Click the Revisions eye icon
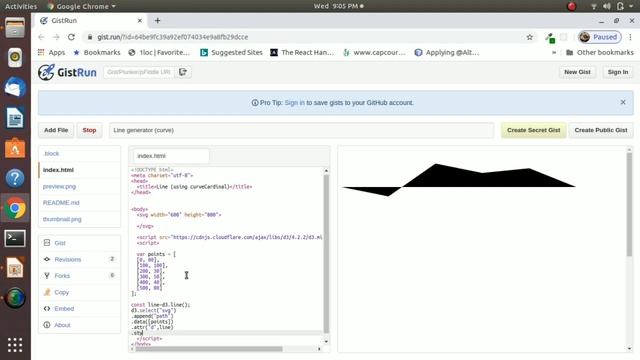The height and width of the screenshot is (360, 640). tap(47, 259)
